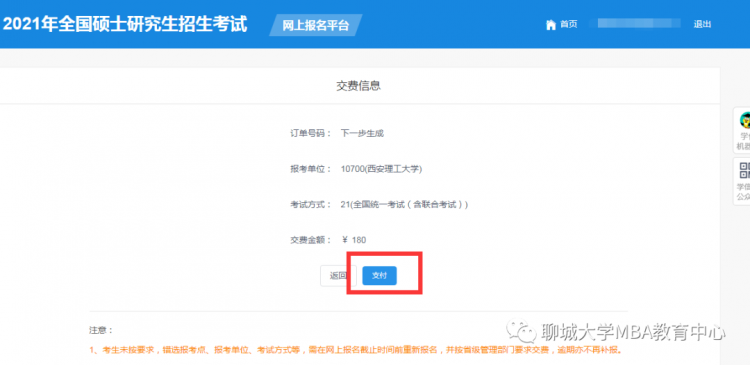Select 10700(西安理工大学) institution text
This screenshot has height=365, width=750.
point(381,169)
